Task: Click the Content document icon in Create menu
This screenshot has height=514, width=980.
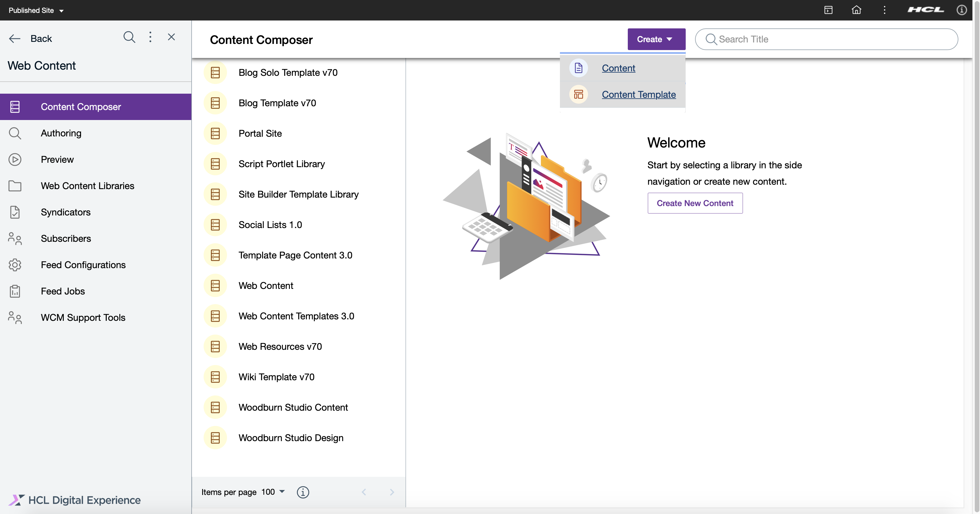Action: [x=578, y=68]
